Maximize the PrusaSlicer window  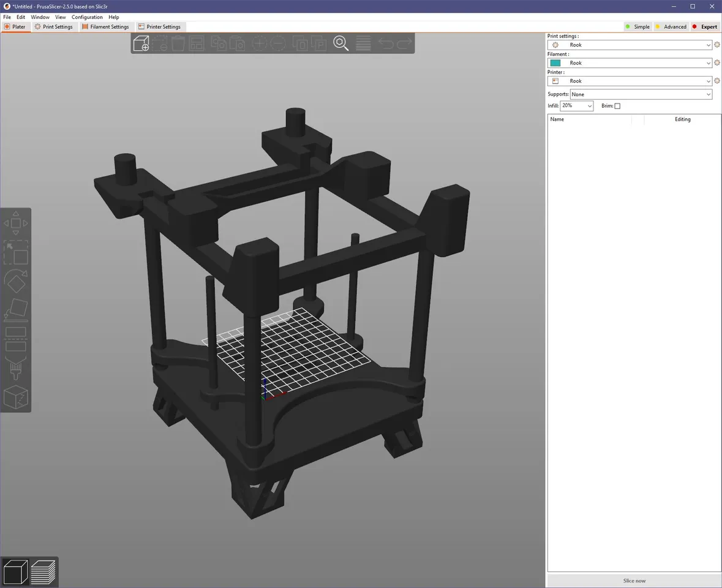coord(693,7)
